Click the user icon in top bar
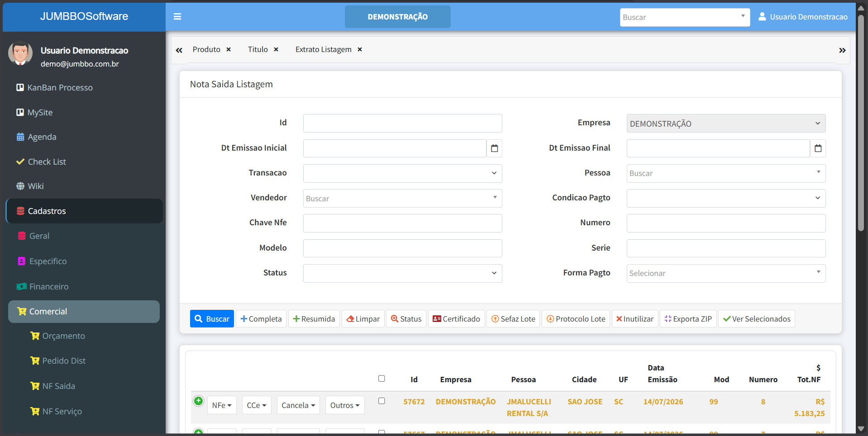868x436 pixels. [762, 17]
